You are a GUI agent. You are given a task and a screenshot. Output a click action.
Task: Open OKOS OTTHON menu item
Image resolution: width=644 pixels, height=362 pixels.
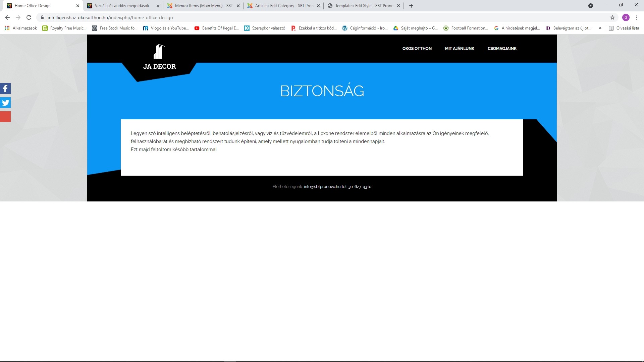coord(417,49)
